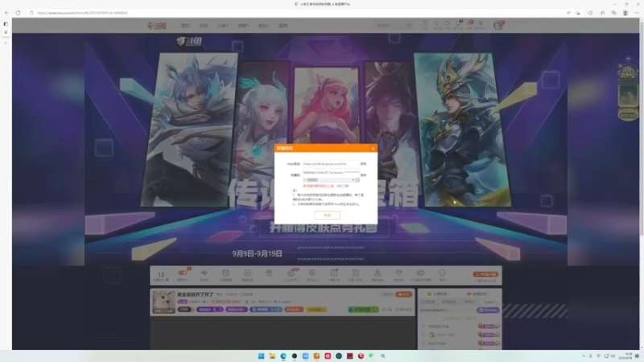The image size is (644, 362).
Task: Open the cloud icon in the streamer toolbar
Action: pos(420,274)
